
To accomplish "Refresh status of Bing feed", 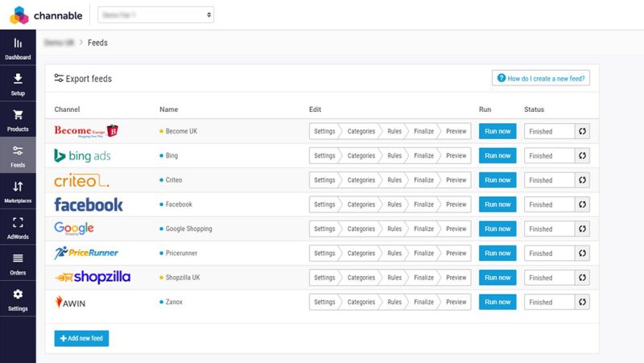I will (x=582, y=155).
